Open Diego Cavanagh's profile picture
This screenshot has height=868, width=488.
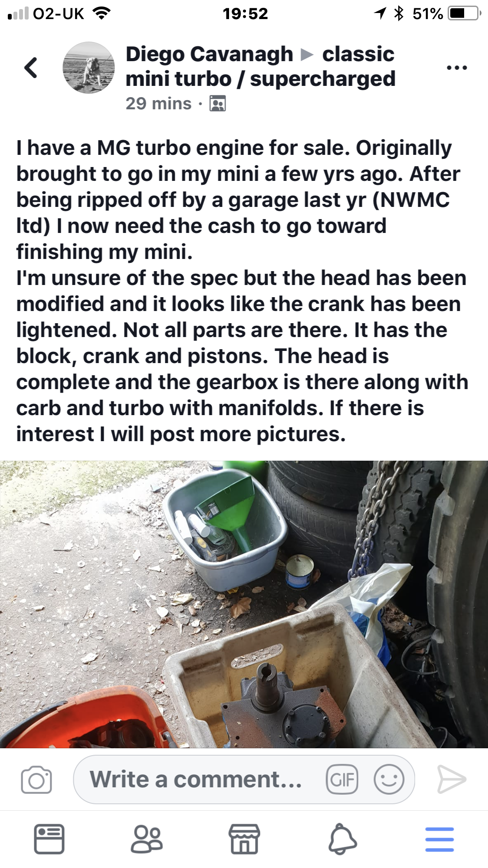click(x=89, y=68)
